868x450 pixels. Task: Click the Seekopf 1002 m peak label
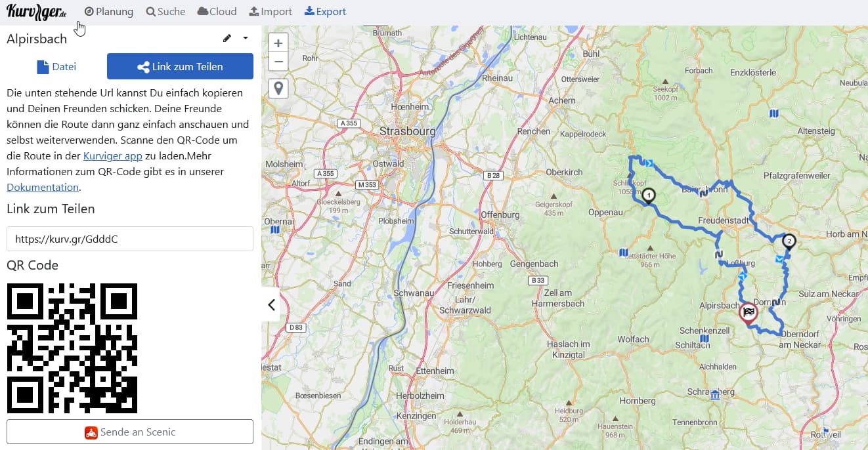[x=665, y=93]
